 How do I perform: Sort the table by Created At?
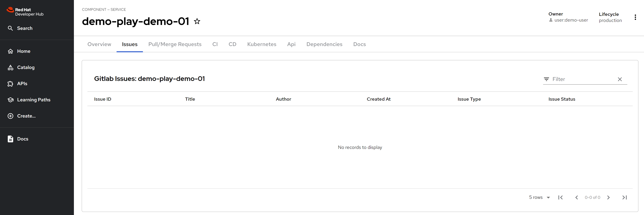(x=378, y=99)
